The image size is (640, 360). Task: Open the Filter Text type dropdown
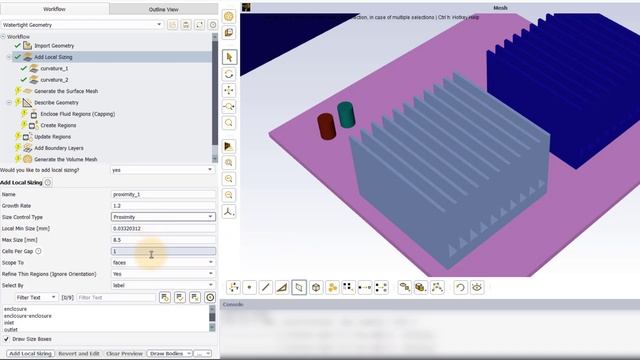click(37, 298)
